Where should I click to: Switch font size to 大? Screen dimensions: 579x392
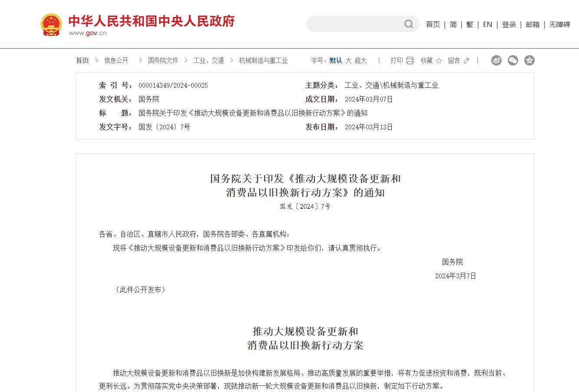[349, 60]
